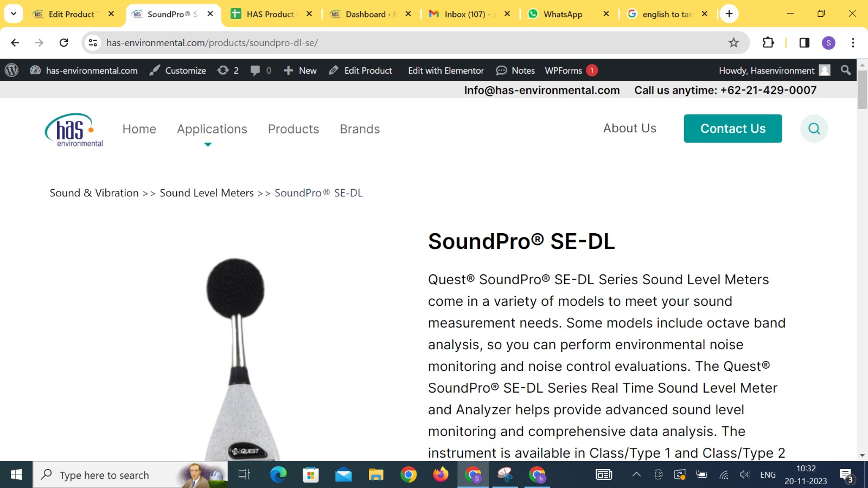The height and width of the screenshot is (488, 868).
Task: Open Task View on the taskbar
Action: pos(244,475)
